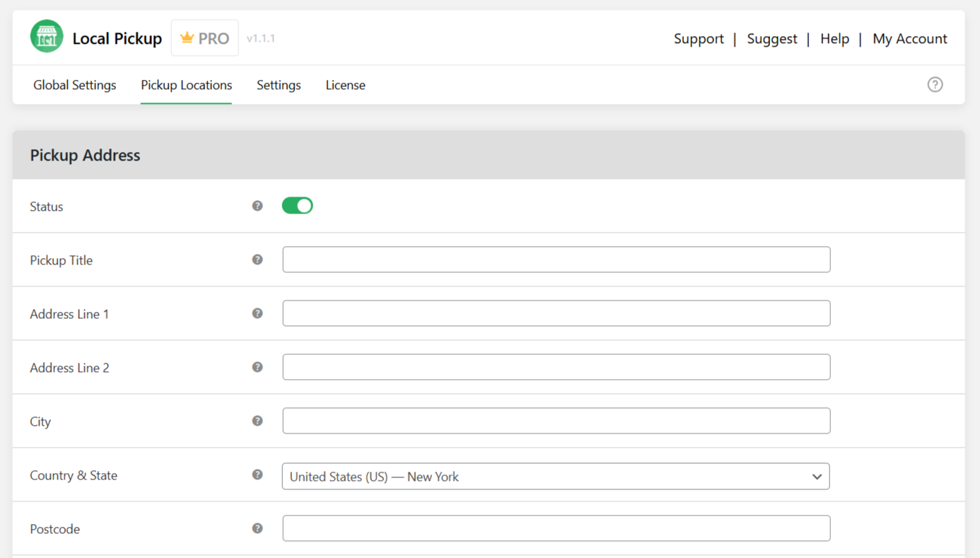Click the Country & State help icon
Viewport: 980px width, 558px height.
coord(257,475)
